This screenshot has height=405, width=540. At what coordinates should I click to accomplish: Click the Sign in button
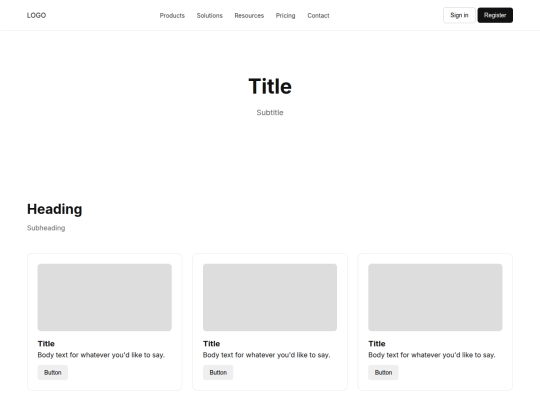click(459, 15)
